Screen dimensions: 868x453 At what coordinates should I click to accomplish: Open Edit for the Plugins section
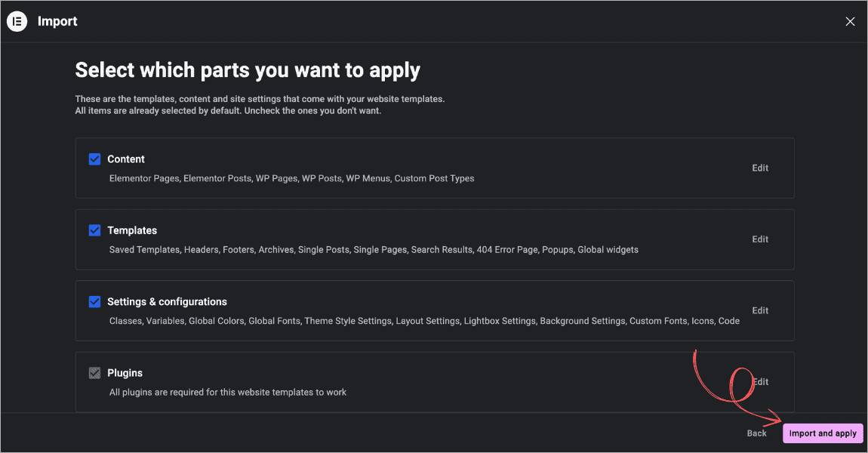(x=760, y=382)
